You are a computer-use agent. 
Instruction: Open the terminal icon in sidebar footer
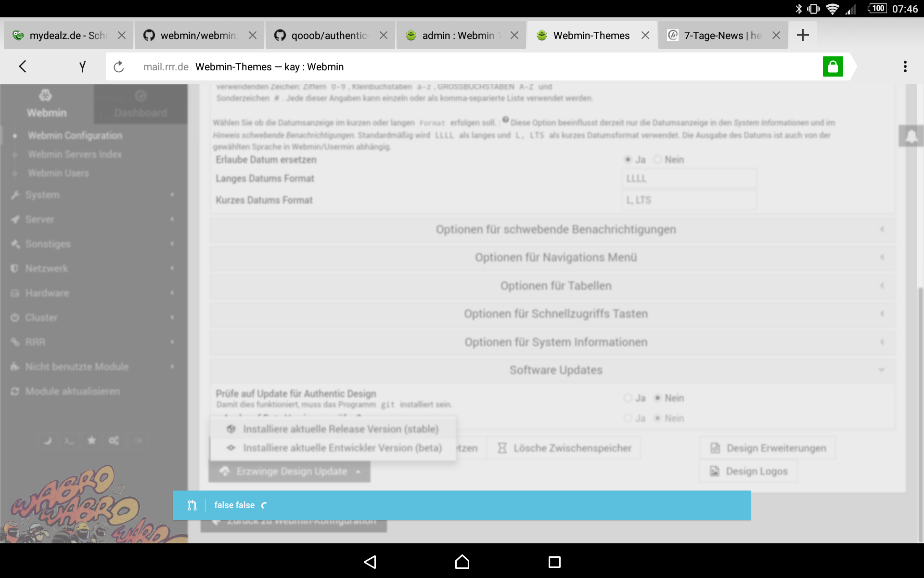pos(69,440)
